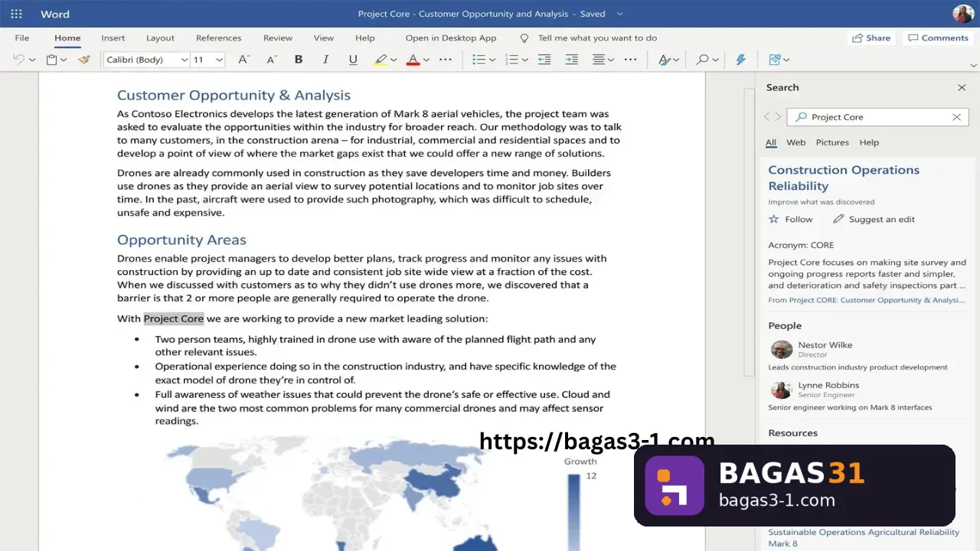
Task: Shrink font size icon
Action: 271,60
